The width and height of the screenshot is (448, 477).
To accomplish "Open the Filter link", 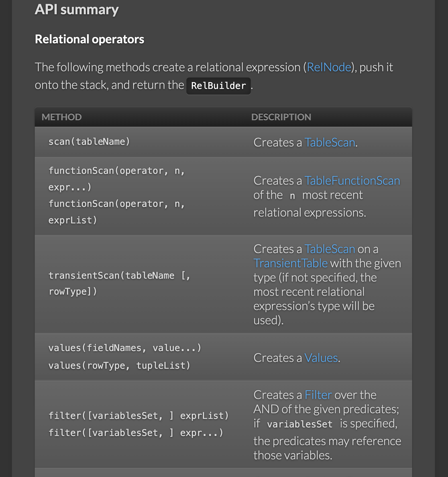I will coord(318,395).
